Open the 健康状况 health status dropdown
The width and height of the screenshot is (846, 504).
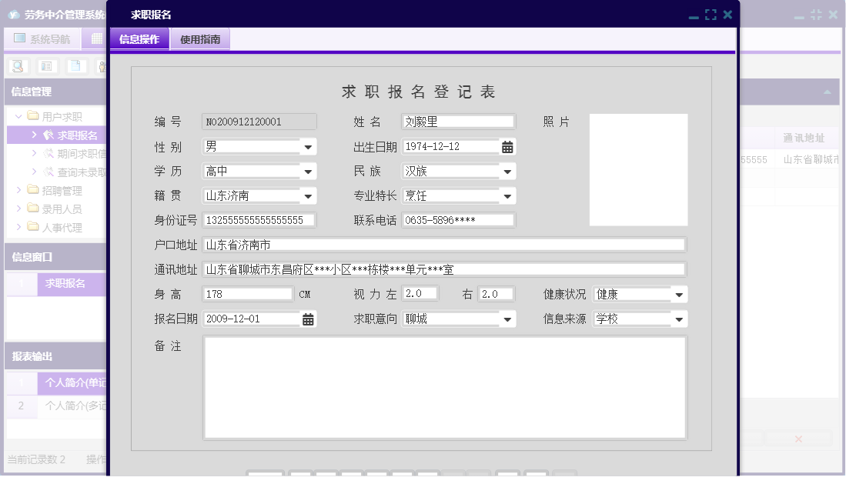(678, 293)
